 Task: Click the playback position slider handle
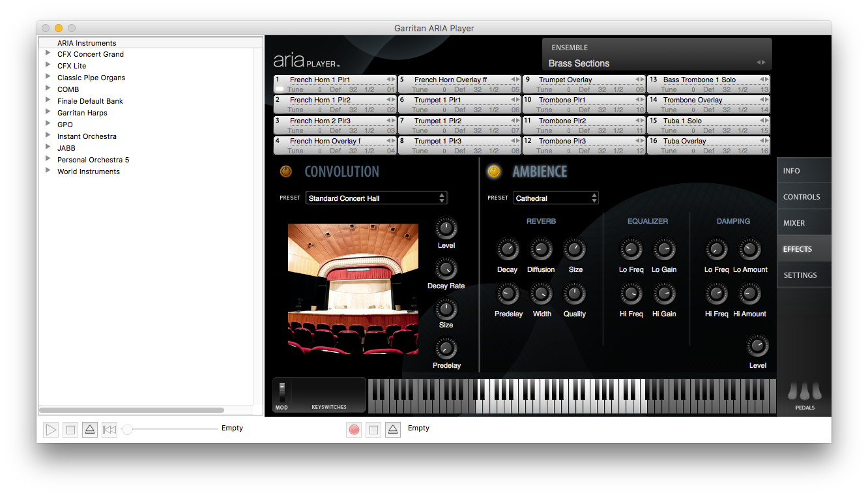pyautogui.click(x=128, y=429)
